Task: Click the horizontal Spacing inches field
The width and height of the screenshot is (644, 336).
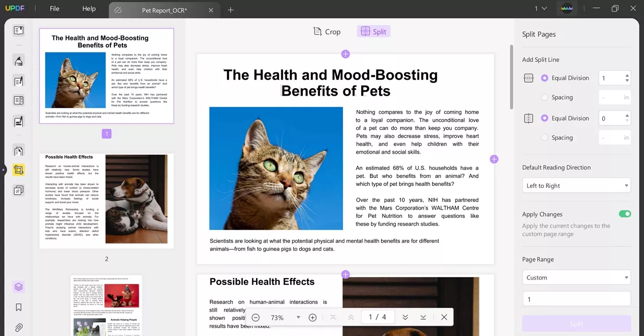Action: point(615,97)
